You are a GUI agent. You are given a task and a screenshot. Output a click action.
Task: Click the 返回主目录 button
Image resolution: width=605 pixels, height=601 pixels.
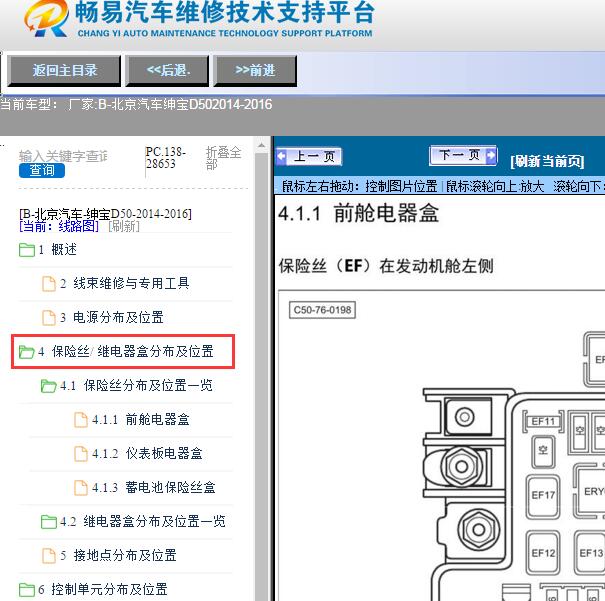pos(64,71)
